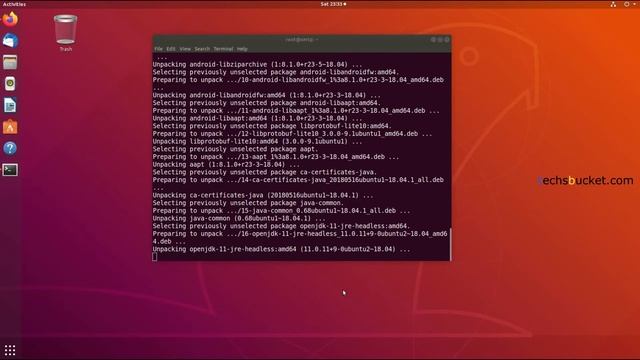640x360 pixels.
Task: Open the Terminal menu in menu bar
Action: point(223,49)
